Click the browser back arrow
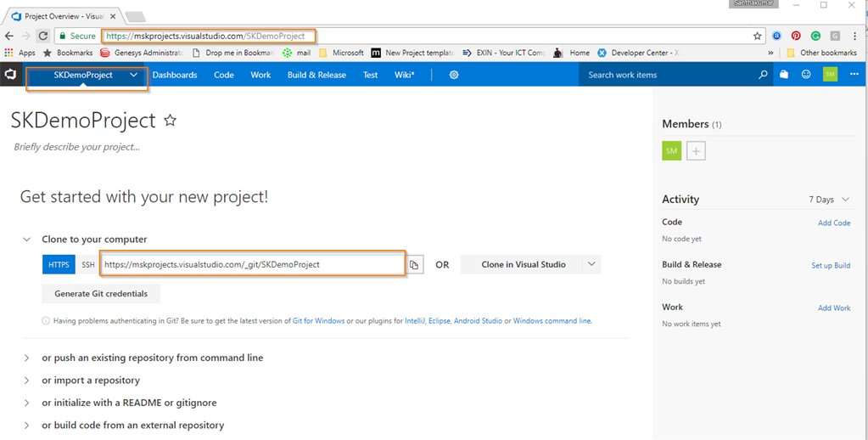 (8, 36)
